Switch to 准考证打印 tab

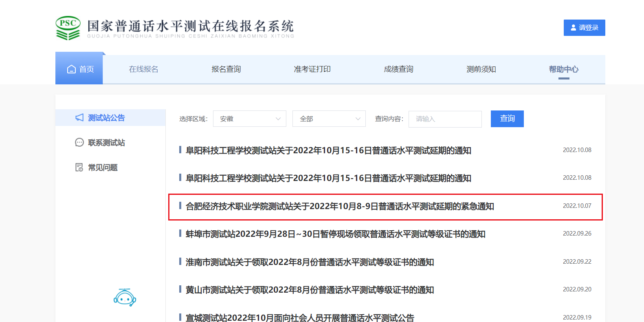tap(312, 69)
